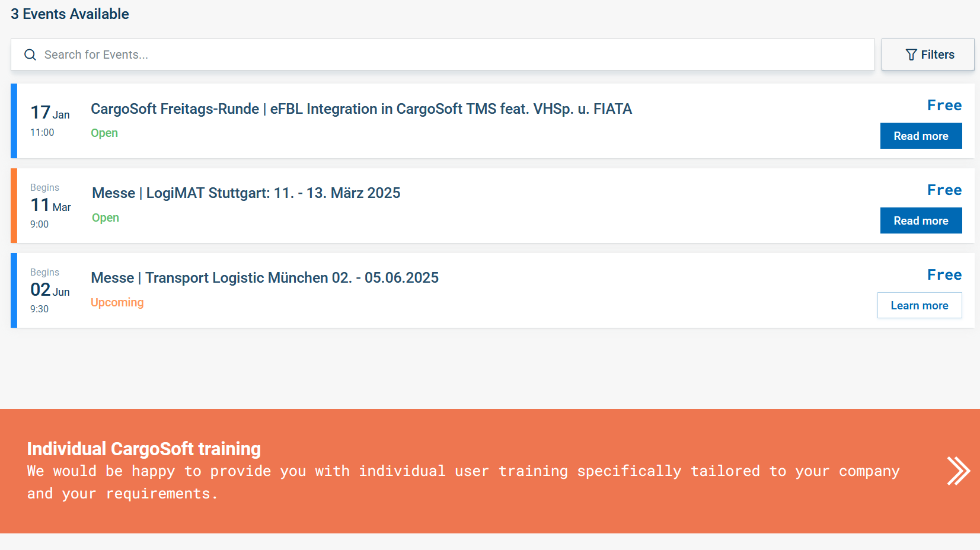Click the Upcoming status label

[x=117, y=303]
